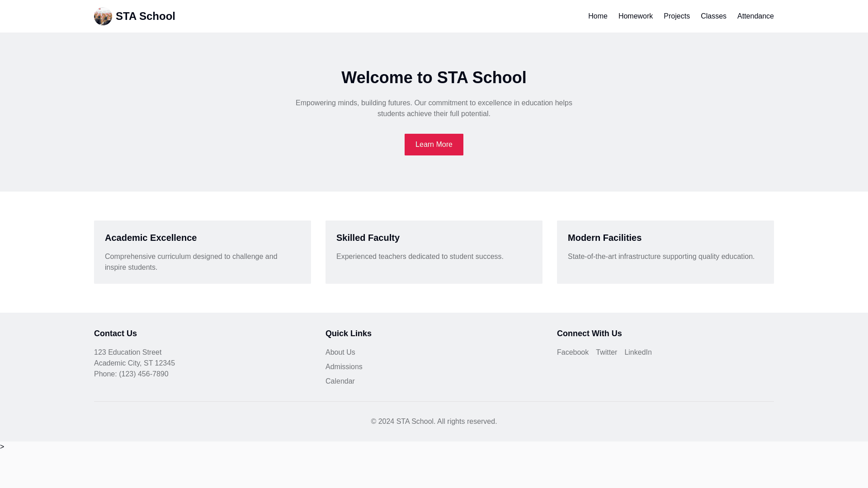This screenshot has height=488, width=868.
Task: Click the Welcome to STA School heading
Action: (434, 77)
